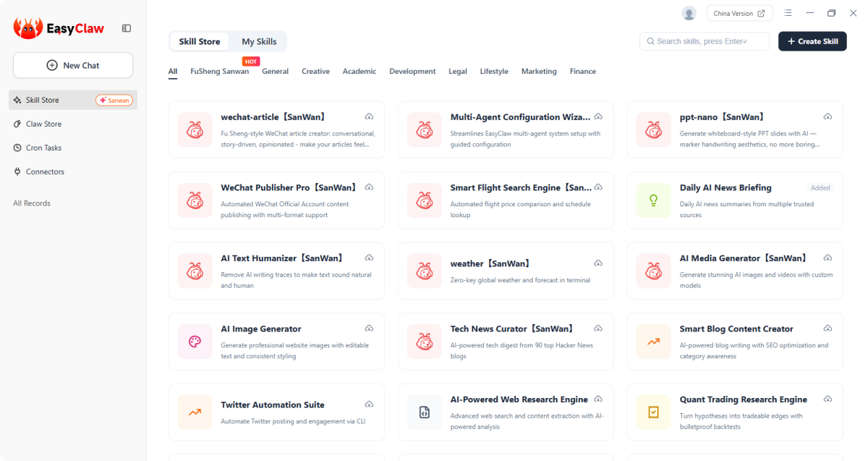Open Cron Tasks in the sidebar
This screenshot has width=868, height=461.
pos(43,148)
